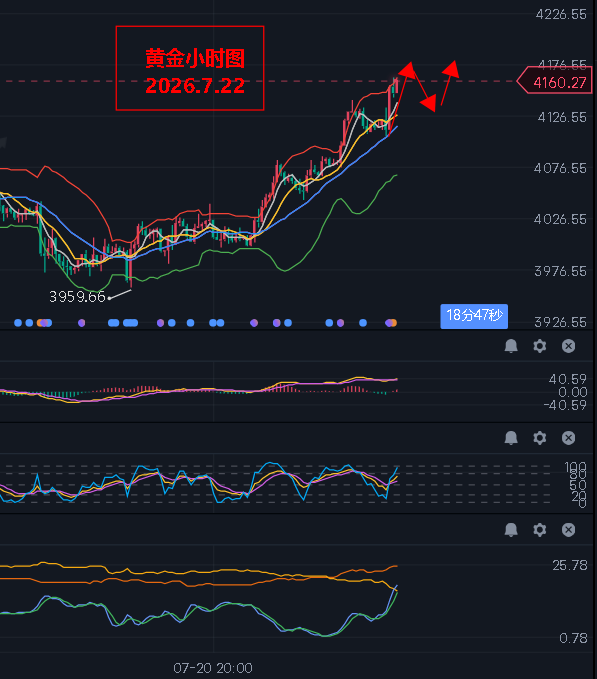Image resolution: width=597 pixels, height=679 pixels.
Task: Set alert bell on the MACD indicator panel
Action: pyautogui.click(x=511, y=346)
